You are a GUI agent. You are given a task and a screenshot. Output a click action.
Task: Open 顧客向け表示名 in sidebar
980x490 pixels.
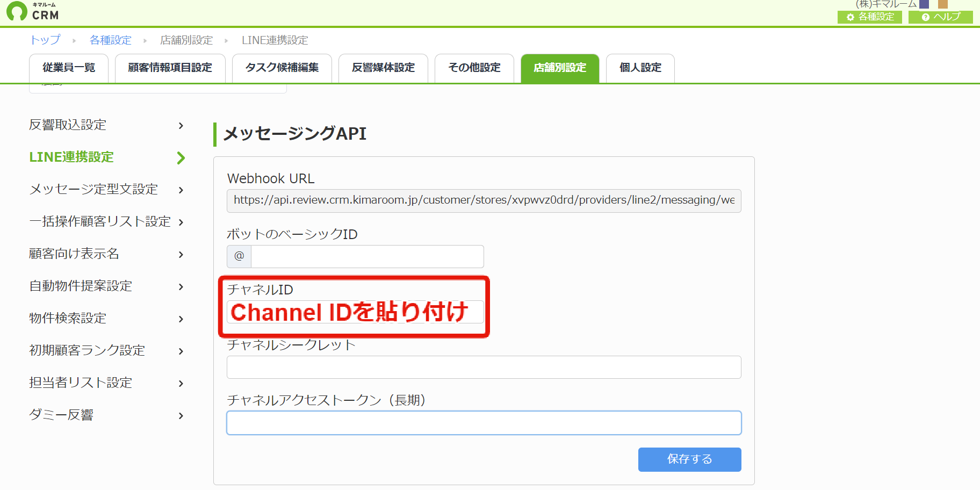point(74,254)
